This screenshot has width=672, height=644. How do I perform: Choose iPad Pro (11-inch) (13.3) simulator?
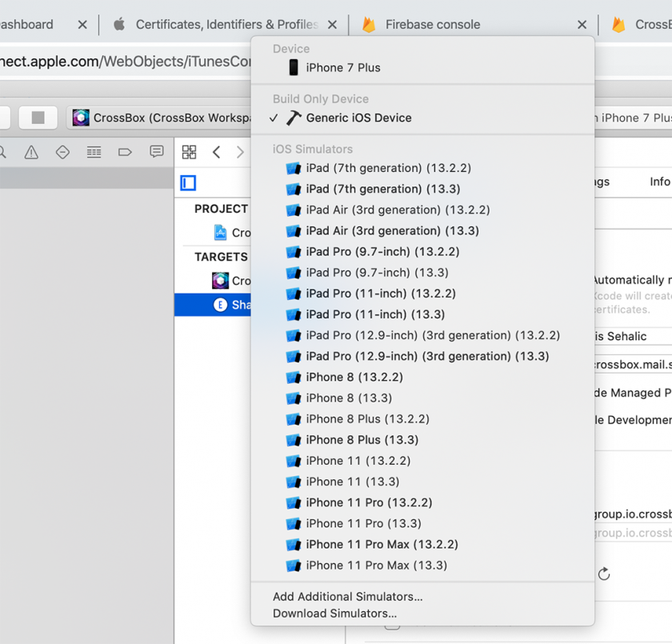(422, 314)
